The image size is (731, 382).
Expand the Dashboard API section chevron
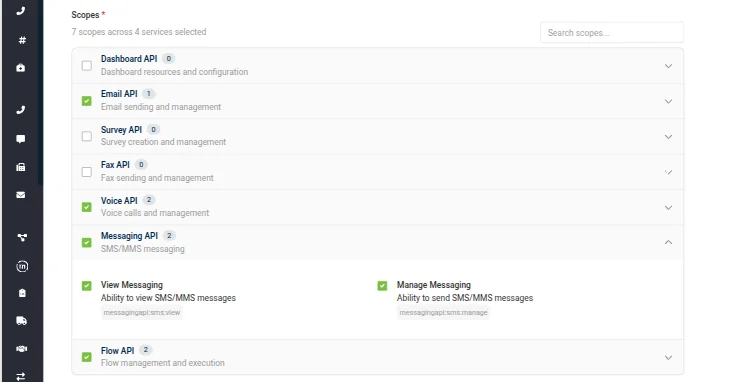pyautogui.click(x=668, y=66)
